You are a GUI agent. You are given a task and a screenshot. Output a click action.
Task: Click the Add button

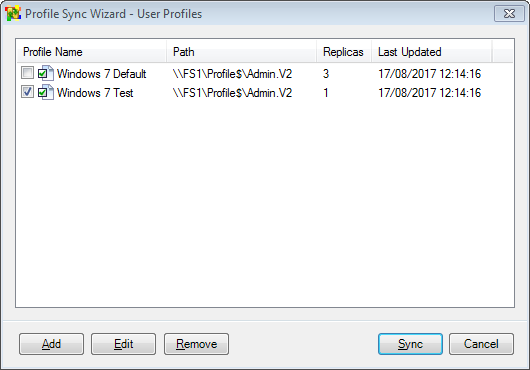point(51,344)
